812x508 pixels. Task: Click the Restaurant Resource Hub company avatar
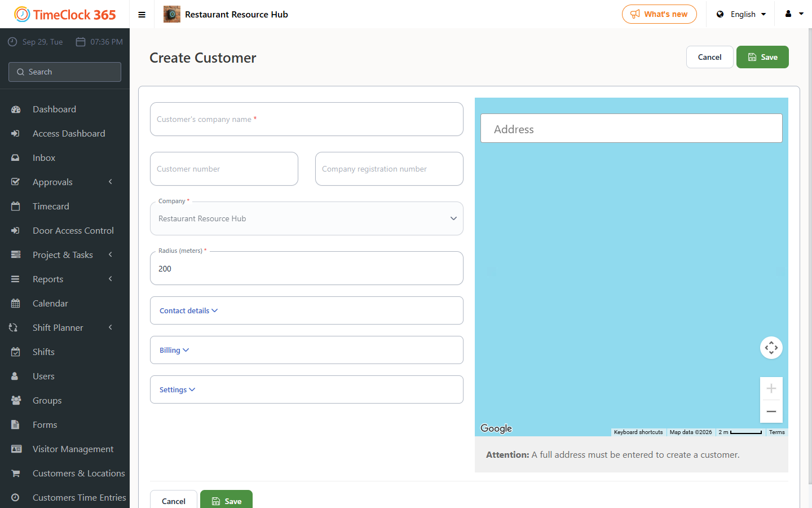(172, 14)
